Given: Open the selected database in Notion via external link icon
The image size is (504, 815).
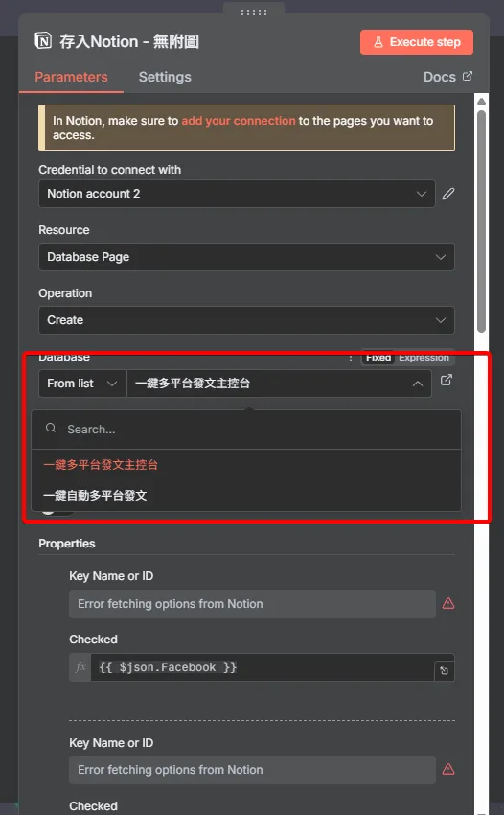Looking at the screenshot, I should pos(447,380).
